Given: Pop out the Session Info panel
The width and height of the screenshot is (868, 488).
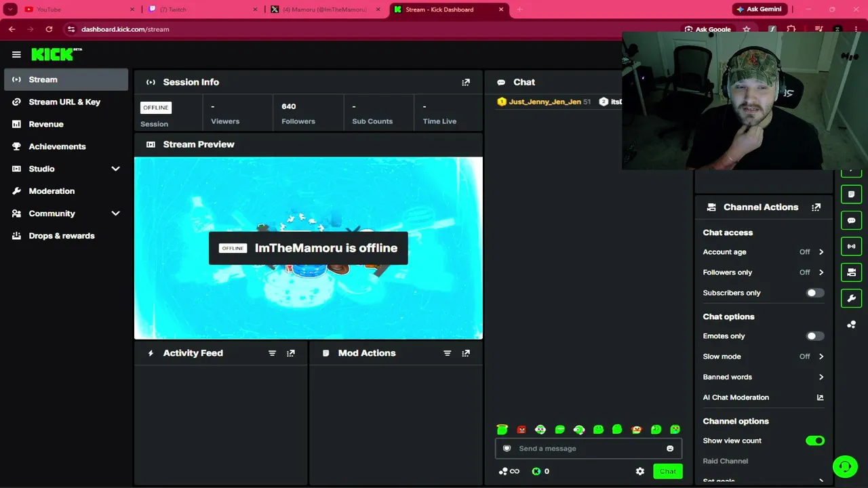Looking at the screenshot, I should pyautogui.click(x=466, y=82).
